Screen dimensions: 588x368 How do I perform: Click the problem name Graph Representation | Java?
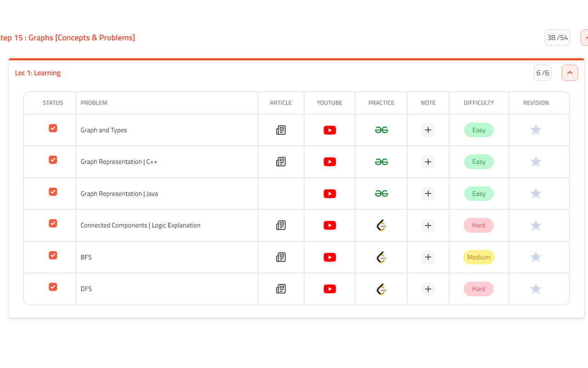(x=119, y=194)
